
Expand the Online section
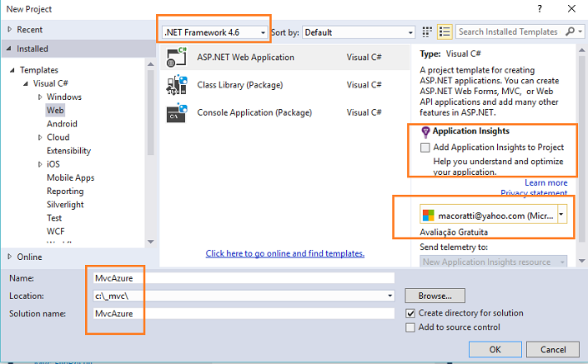pyautogui.click(x=10, y=257)
